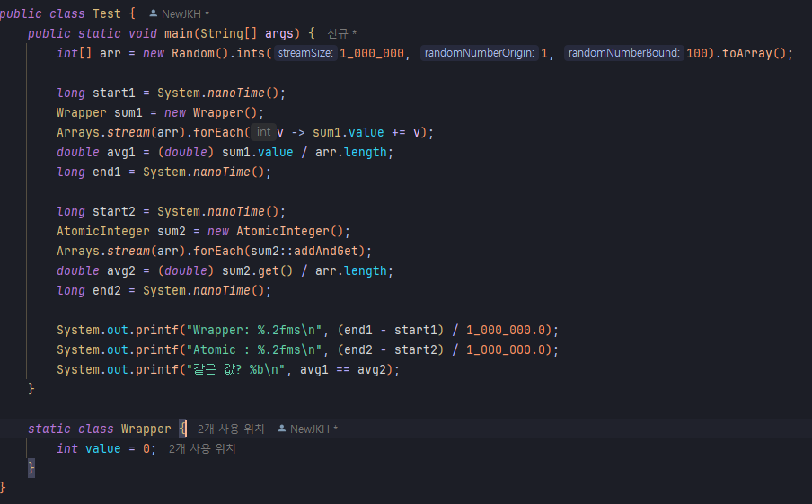Click the highlighted closing brace of Wrapper class

31,468
